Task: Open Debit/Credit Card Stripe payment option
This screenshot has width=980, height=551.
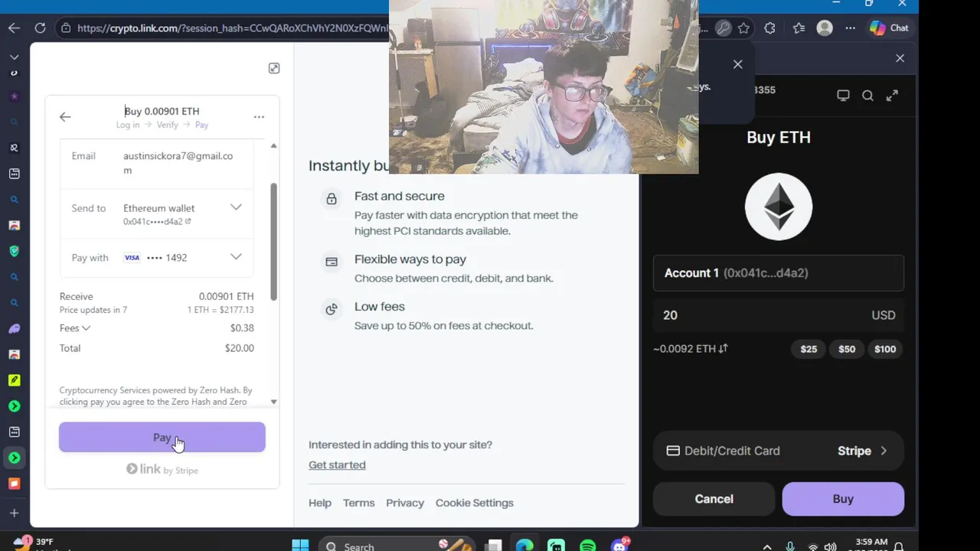Action: (779, 451)
